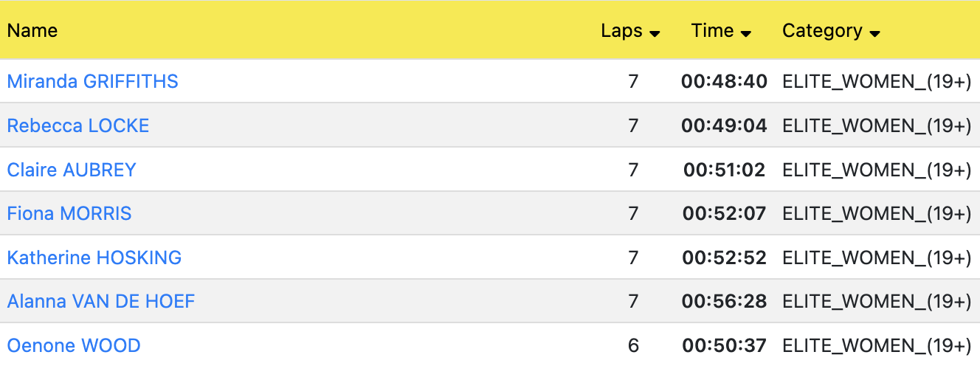Open Katherine HOSKING rider link
The height and width of the screenshot is (366, 980).
click(94, 258)
